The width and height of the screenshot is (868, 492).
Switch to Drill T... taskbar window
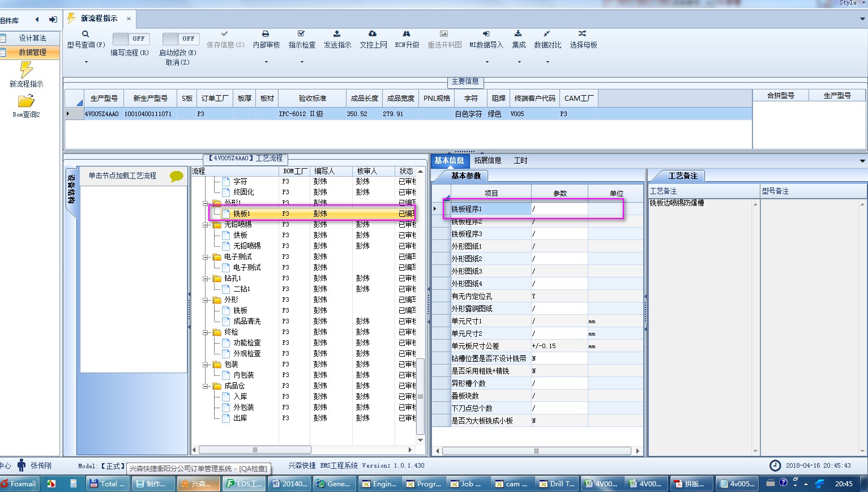coord(557,484)
